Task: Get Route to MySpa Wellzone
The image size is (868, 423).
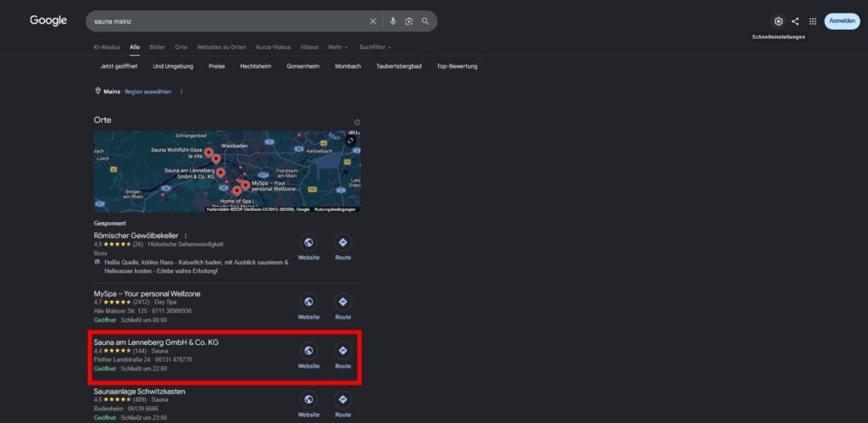Action: tap(342, 307)
